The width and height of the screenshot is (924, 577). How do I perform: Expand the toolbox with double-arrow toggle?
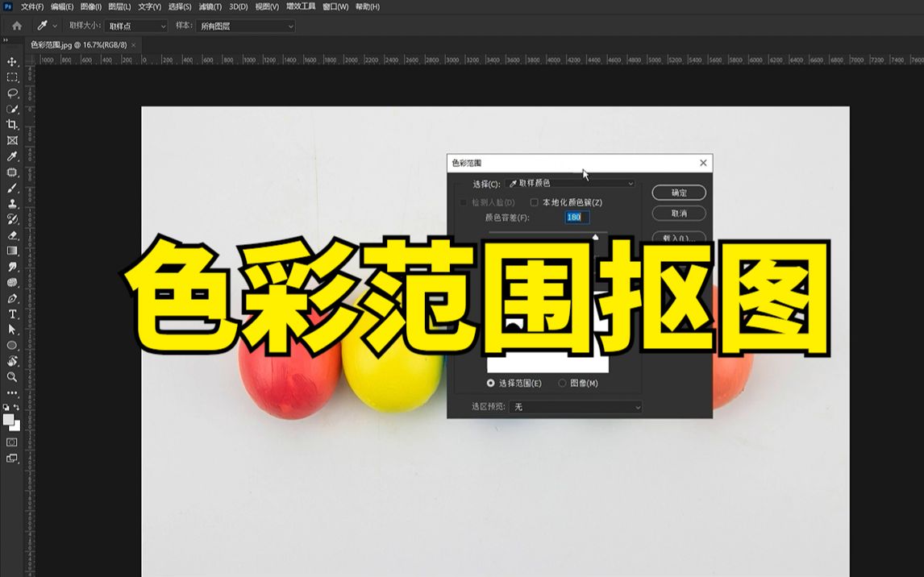coord(6,40)
